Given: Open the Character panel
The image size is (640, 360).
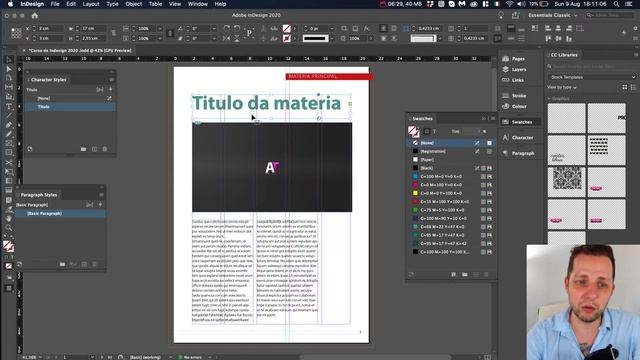Looking at the screenshot, I should [x=518, y=138].
